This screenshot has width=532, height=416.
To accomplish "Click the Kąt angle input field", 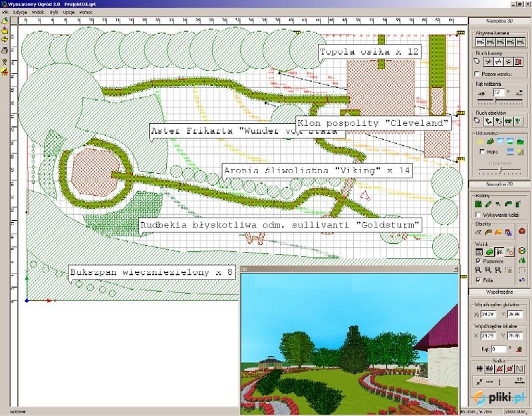I will point(498,349).
